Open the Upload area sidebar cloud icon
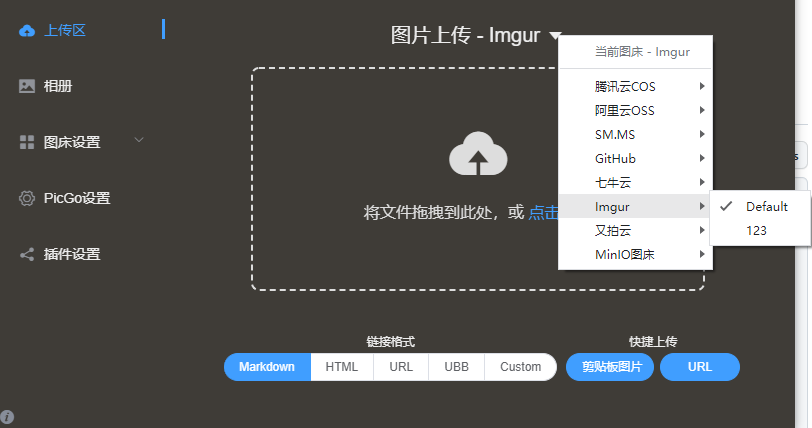 coord(27,30)
